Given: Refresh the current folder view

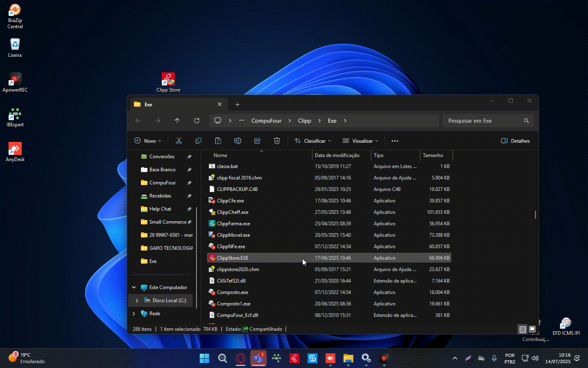Looking at the screenshot, I should coord(197,121).
